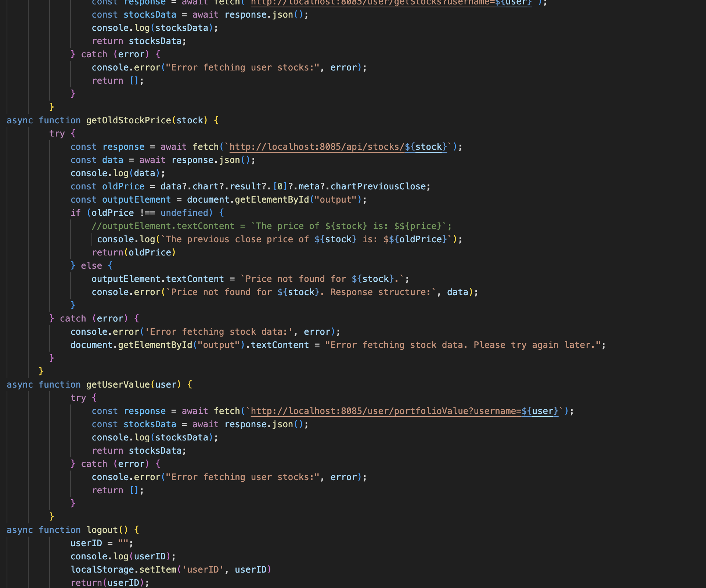
Task: Click the return(oldPrice) statement
Action: (134, 253)
